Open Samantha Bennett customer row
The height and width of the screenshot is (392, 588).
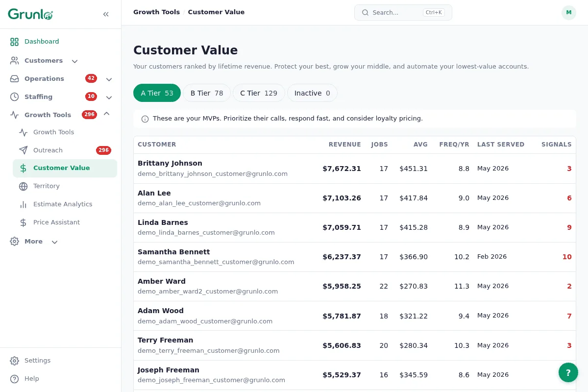[x=355, y=257]
